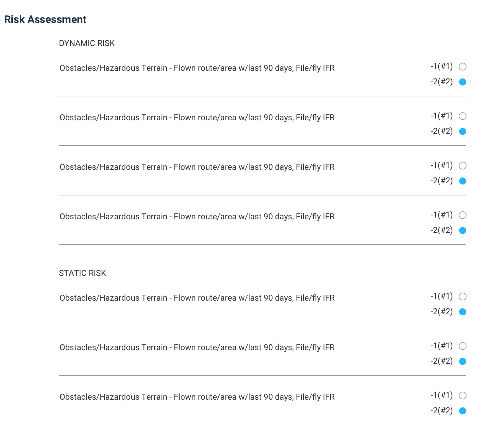
Task: Set fourth Dynamic Risk row to -2(#2)
Action: click(463, 230)
